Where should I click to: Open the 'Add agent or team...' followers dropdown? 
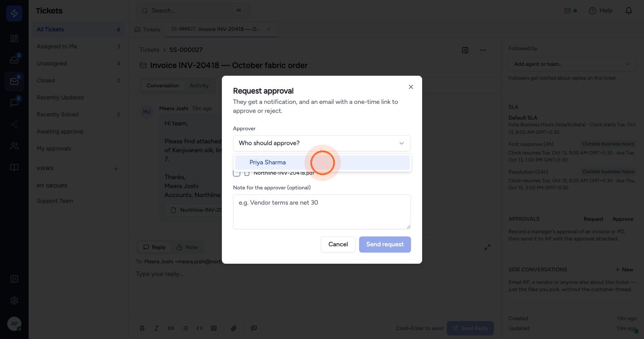coord(572,64)
